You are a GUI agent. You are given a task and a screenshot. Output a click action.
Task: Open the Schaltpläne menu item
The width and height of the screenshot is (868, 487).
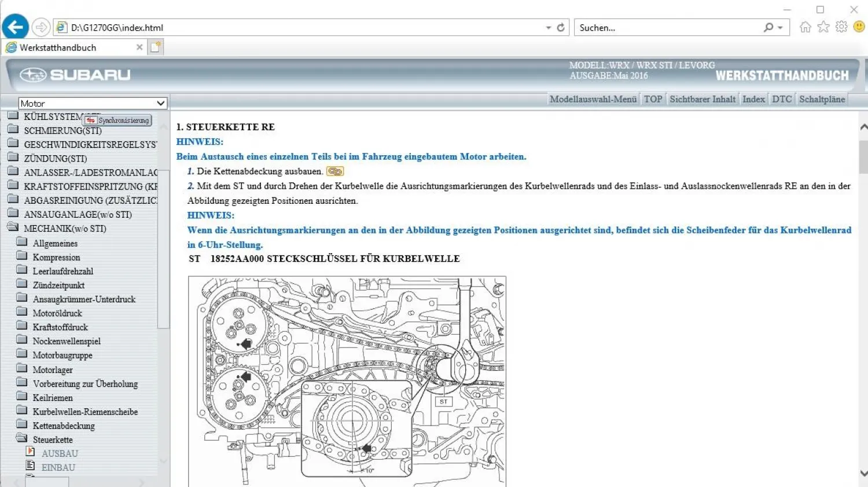click(x=822, y=99)
